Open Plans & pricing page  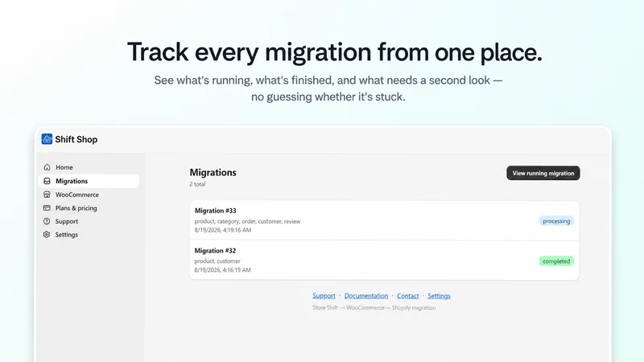click(89, 208)
